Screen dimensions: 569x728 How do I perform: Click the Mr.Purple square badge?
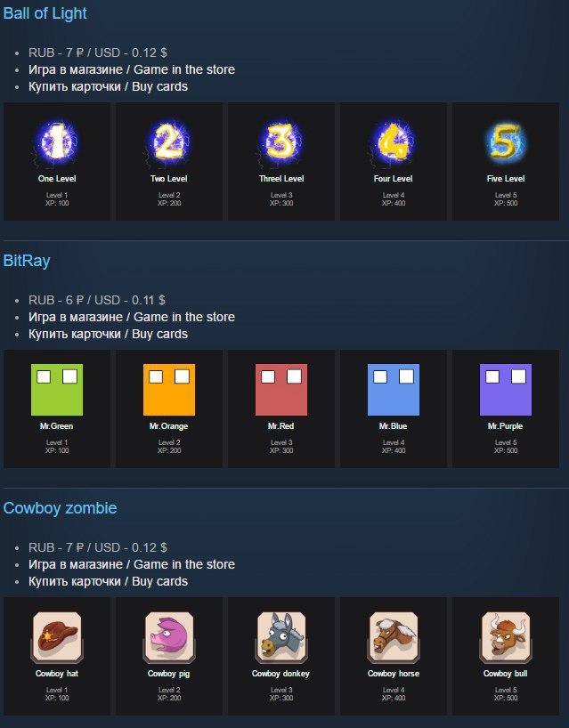[506, 390]
